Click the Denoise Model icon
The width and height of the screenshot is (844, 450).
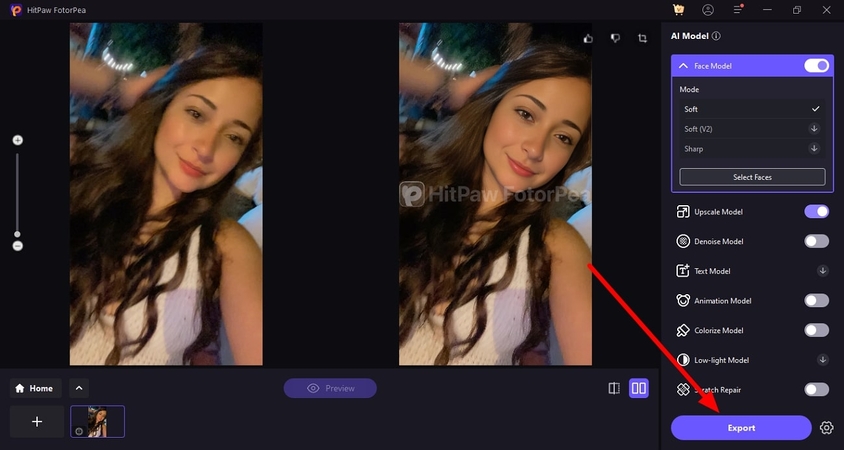point(683,241)
